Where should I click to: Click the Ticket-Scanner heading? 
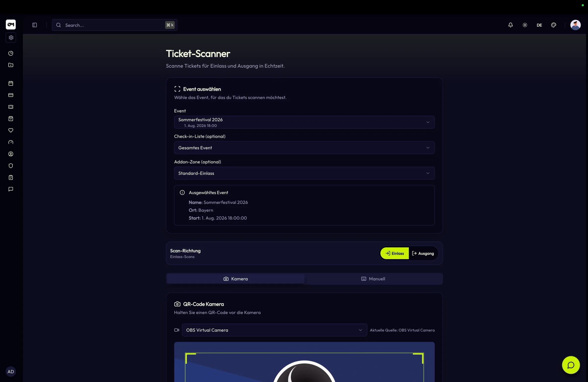[198, 54]
